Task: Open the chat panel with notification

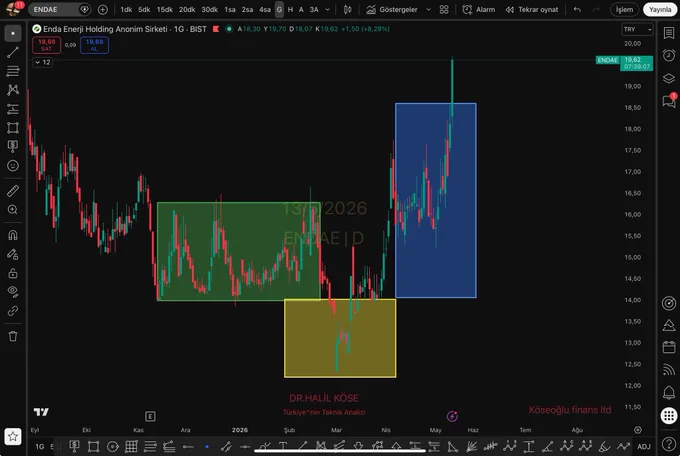Action: [669, 101]
